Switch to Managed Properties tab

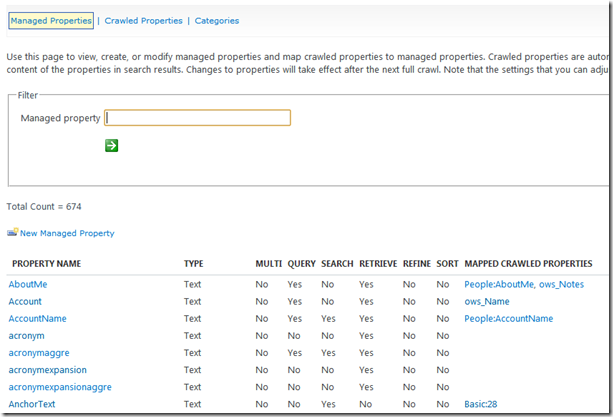51,21
